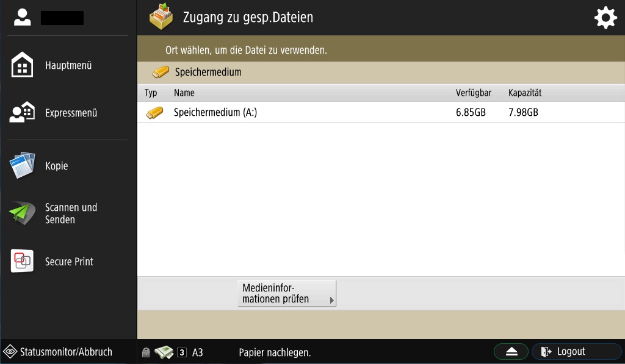Click the Statusmonitor/Abbruch diamond icon
This screenshot has height=364, width=625.
(10, 352)
